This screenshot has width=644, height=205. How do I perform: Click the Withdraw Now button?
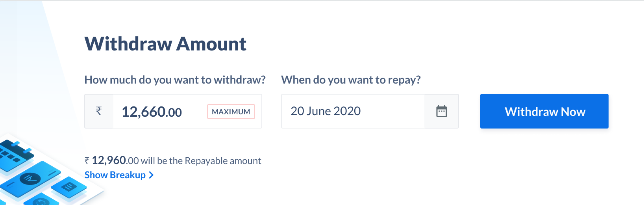[x=544, y=111]
